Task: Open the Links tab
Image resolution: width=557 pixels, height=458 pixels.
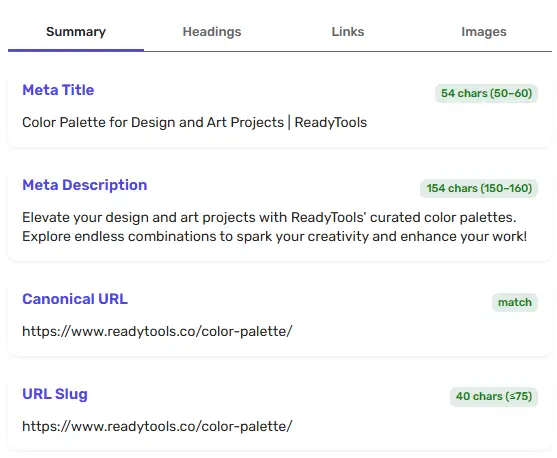Action: click(x=348, y=32)
